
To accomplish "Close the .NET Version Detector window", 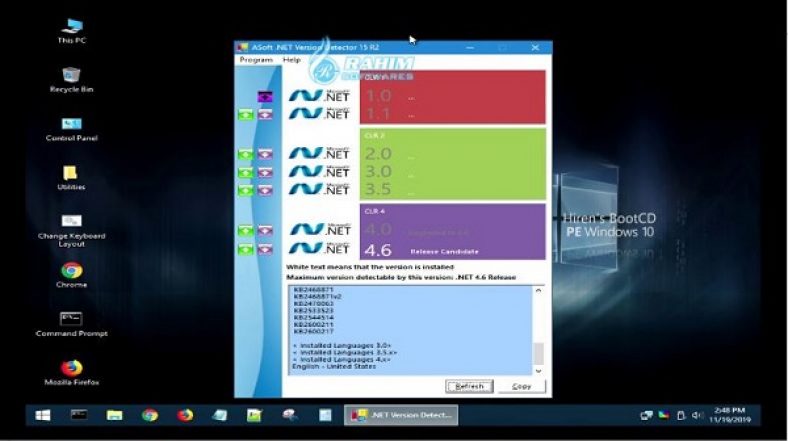I will (535, 47).
